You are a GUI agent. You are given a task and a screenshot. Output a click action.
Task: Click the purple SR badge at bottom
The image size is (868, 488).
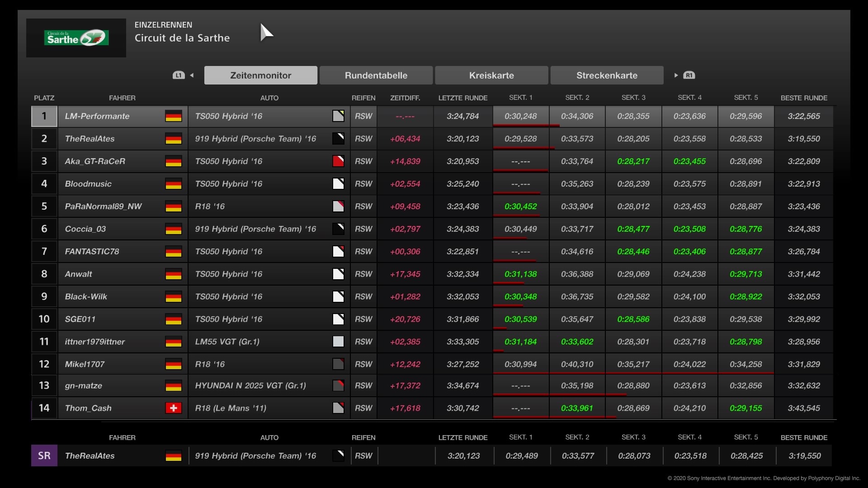tap(44, 455)
